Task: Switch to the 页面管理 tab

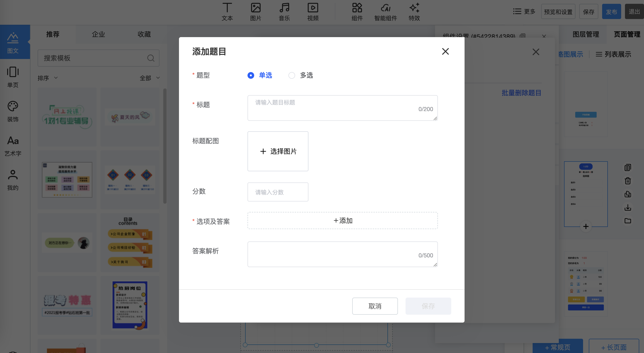Action: (627, 34)
